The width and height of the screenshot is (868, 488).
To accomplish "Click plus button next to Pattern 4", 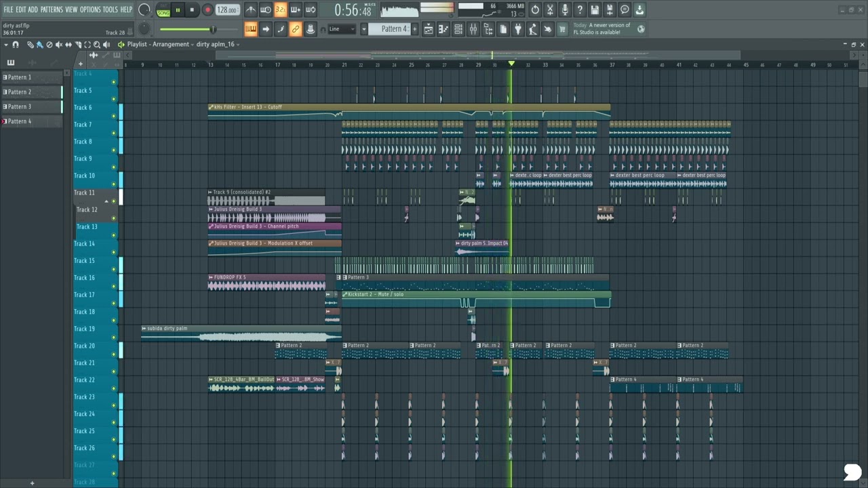I will (415, 28).
